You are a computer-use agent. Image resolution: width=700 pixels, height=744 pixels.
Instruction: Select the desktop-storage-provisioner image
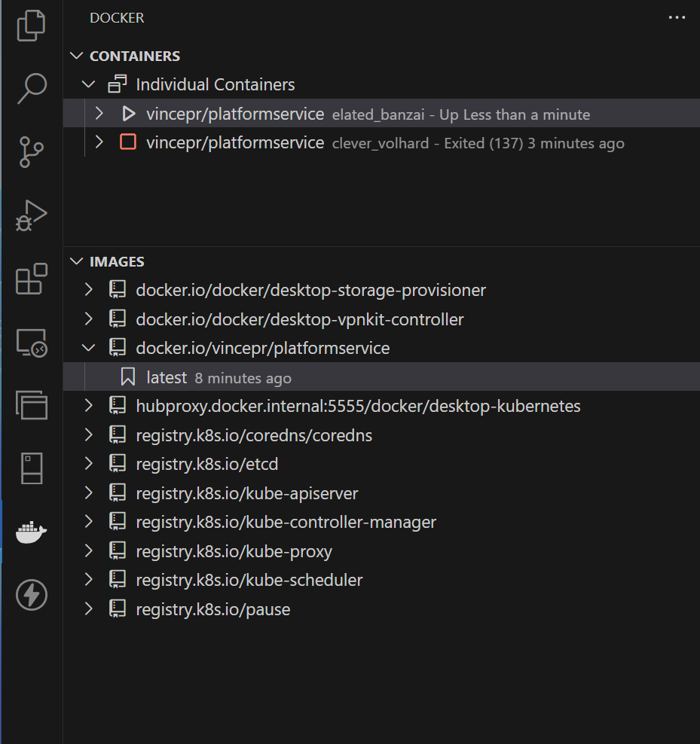(310, 290)
